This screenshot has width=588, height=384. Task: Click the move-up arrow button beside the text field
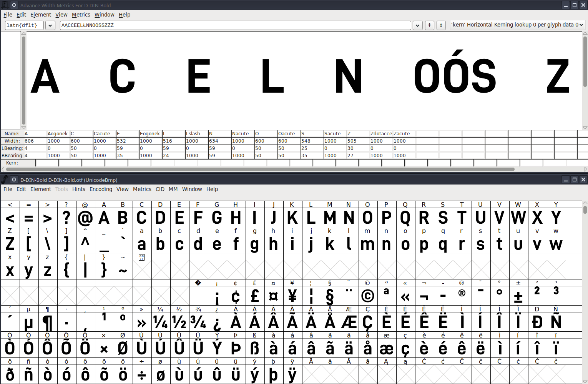tap(430, 25)
